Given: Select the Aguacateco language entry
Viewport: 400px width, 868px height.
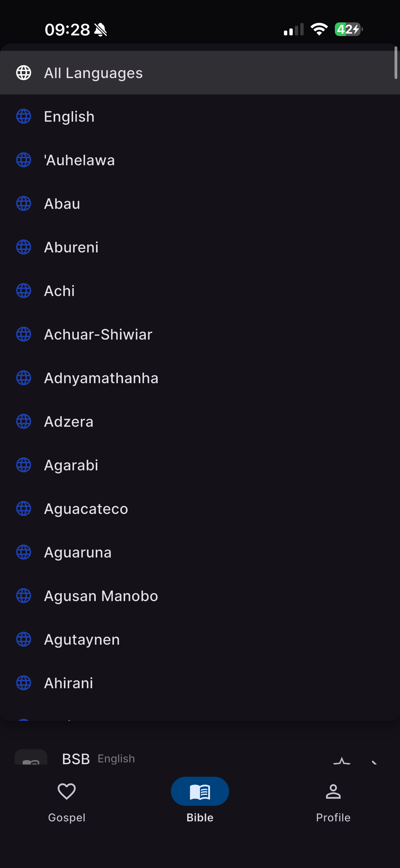Looking at the screenshot, I should 86,509.
